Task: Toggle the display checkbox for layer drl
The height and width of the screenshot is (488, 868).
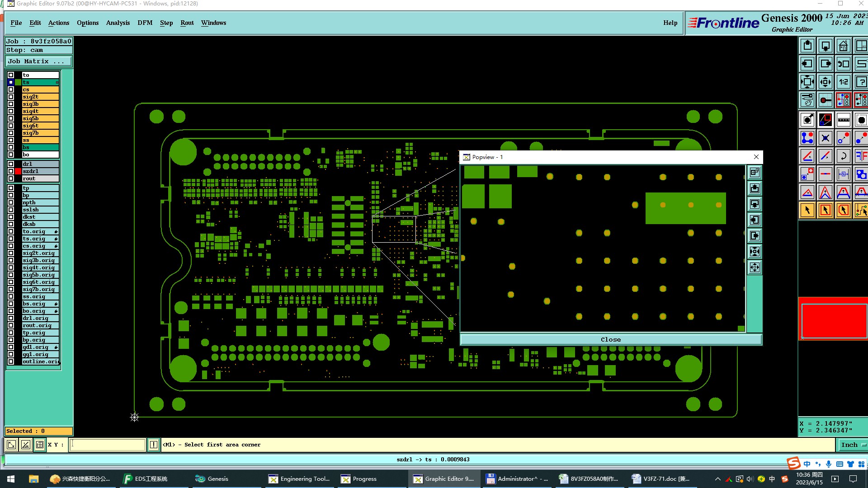Action: point(11,164)
